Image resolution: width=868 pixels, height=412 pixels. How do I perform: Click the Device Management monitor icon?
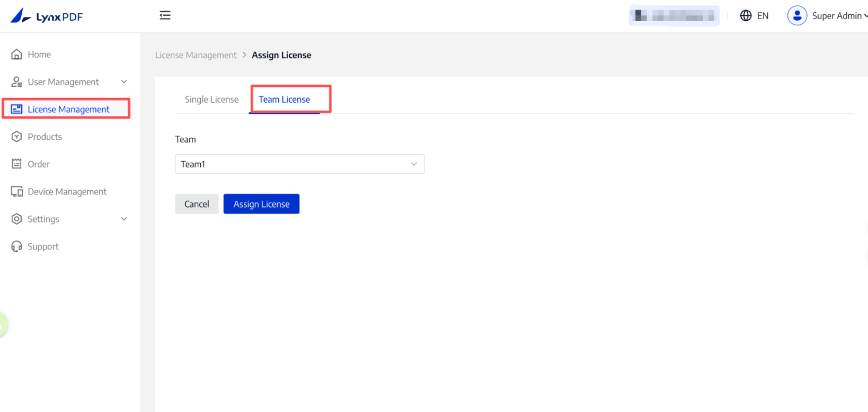[17, 192]
